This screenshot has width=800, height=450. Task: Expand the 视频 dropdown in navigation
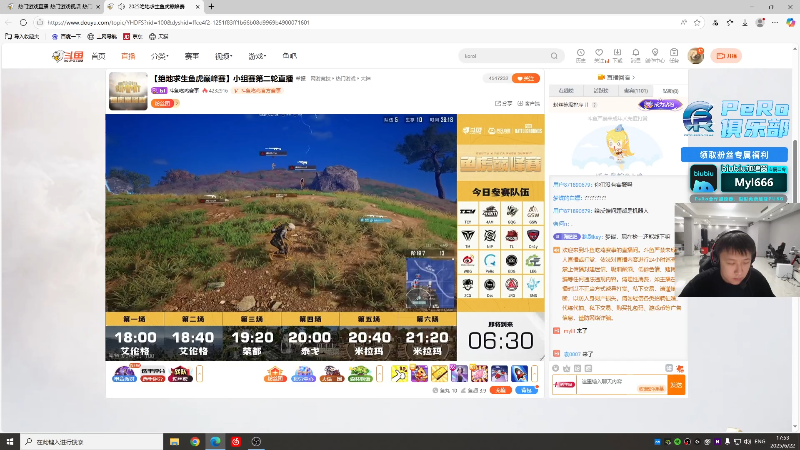point(223,56)
